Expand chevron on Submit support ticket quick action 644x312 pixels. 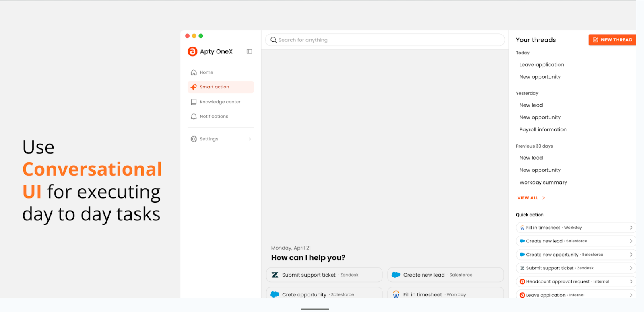click(x=631, y=268)
